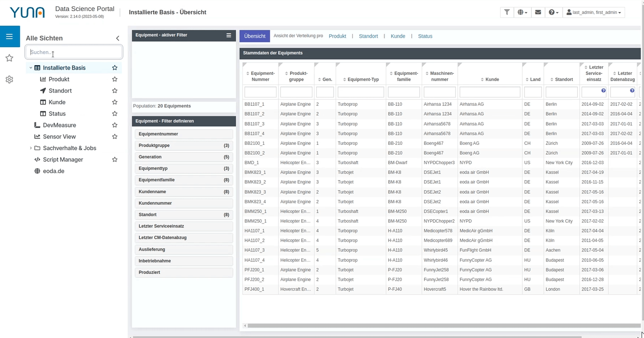Open the language globe dropdown

click(x=523, y=12)
